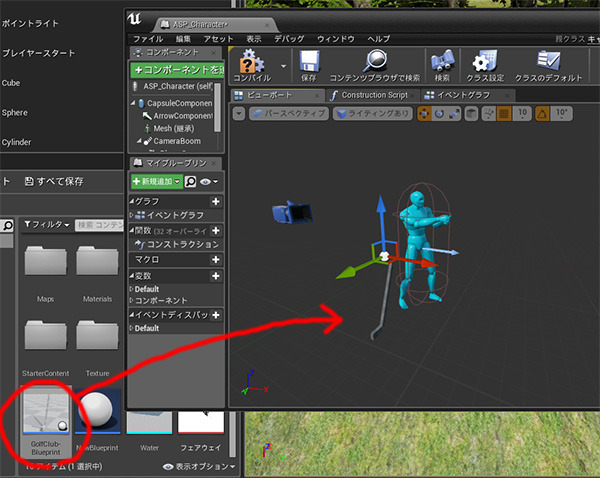Expand the Components (コンポーネント) variables category
Image resolution: width=600 pixels, height=478 pixels.
[x=131, y=300]
